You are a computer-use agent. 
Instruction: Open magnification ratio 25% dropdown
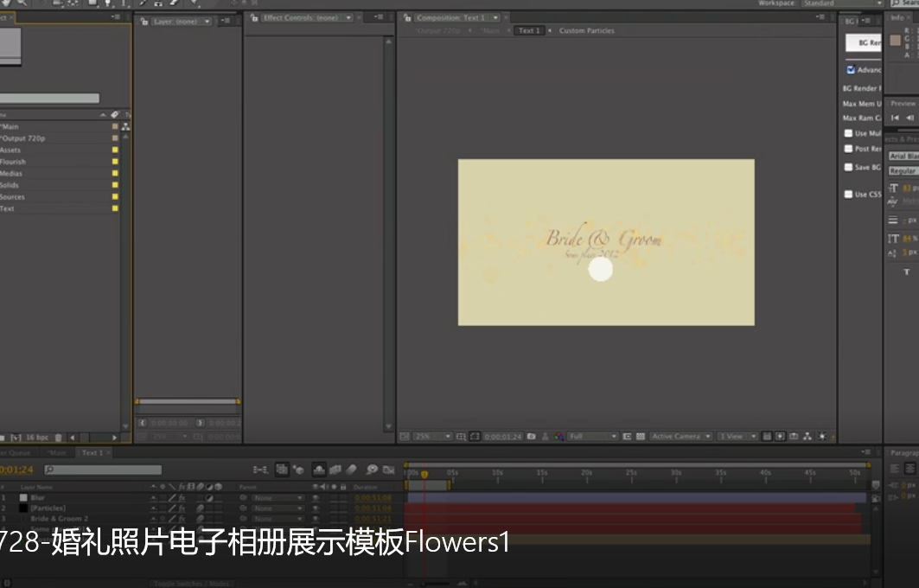click(433, 436)
